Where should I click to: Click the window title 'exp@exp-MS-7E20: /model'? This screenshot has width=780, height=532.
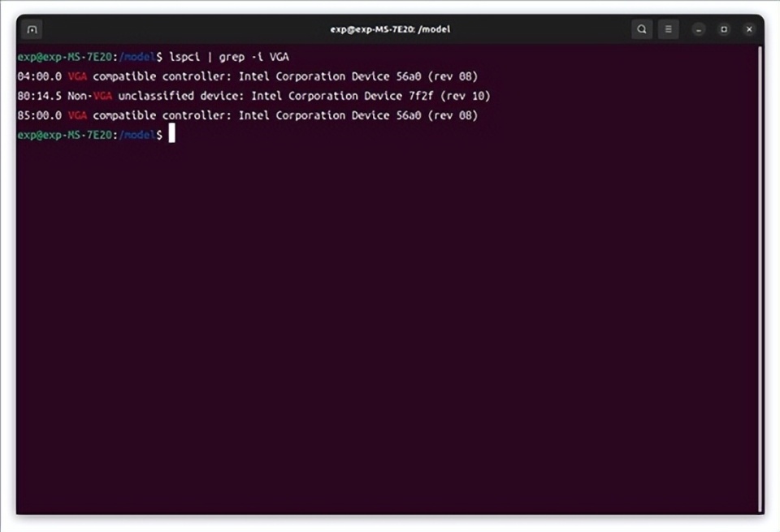point(390,29)
